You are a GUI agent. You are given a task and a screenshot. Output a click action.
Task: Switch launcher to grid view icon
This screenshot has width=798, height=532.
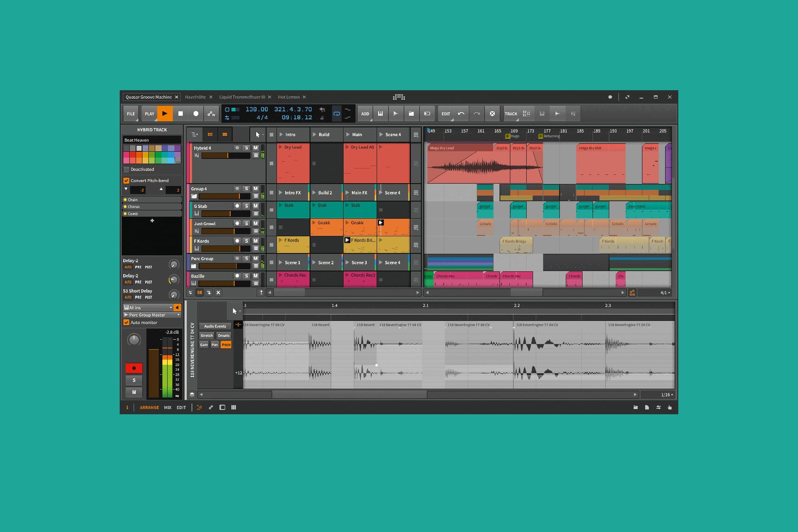tap(210, 135)
